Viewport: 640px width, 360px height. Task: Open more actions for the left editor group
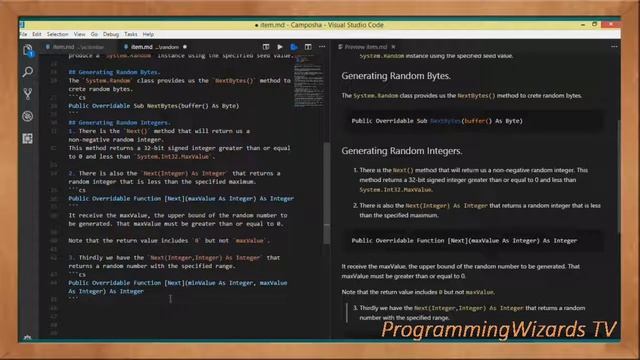[x=322, y=47]
